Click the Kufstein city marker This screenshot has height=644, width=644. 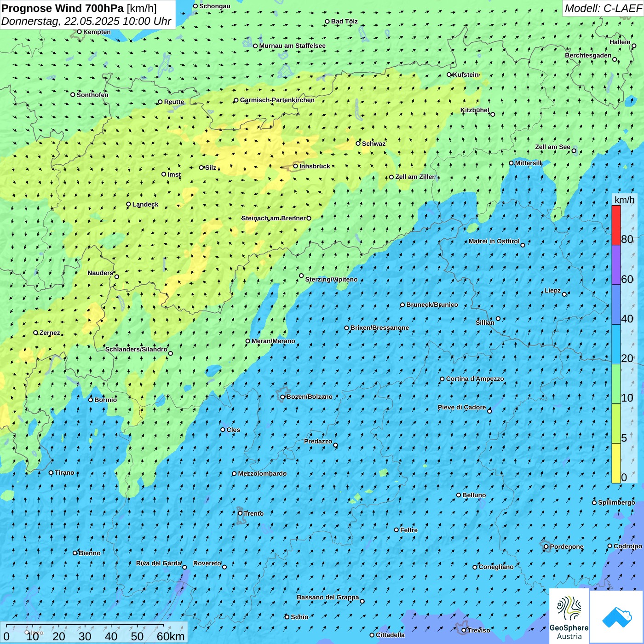coord(449,75)
